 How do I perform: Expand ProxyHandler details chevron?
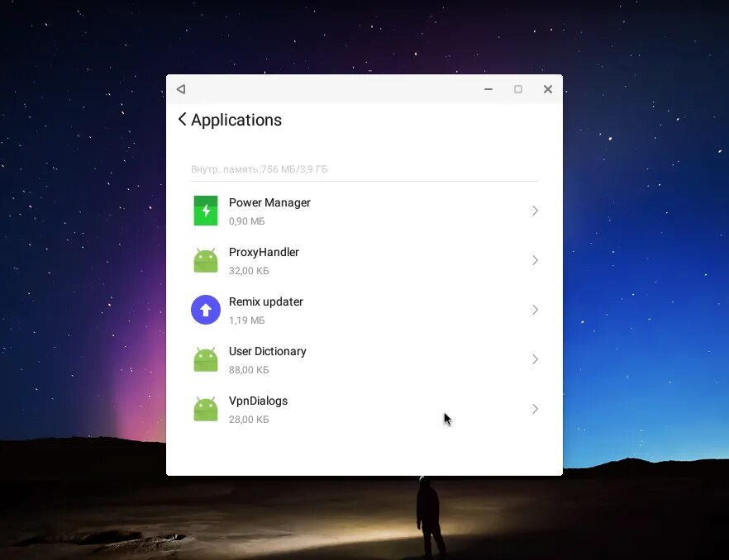[535, 260]
